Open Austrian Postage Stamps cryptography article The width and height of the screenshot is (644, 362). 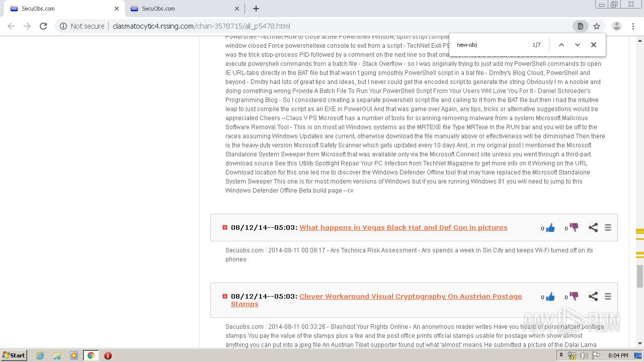376,300
